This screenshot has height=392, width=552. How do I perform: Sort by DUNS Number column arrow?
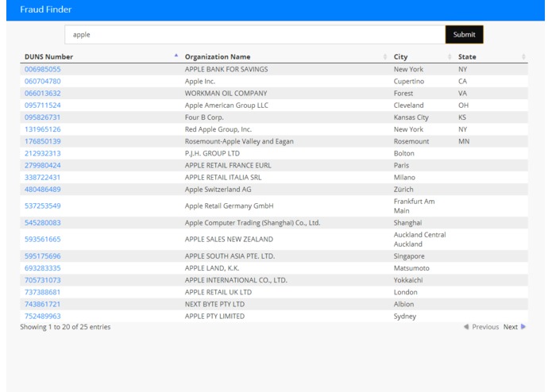coord(176,56)
